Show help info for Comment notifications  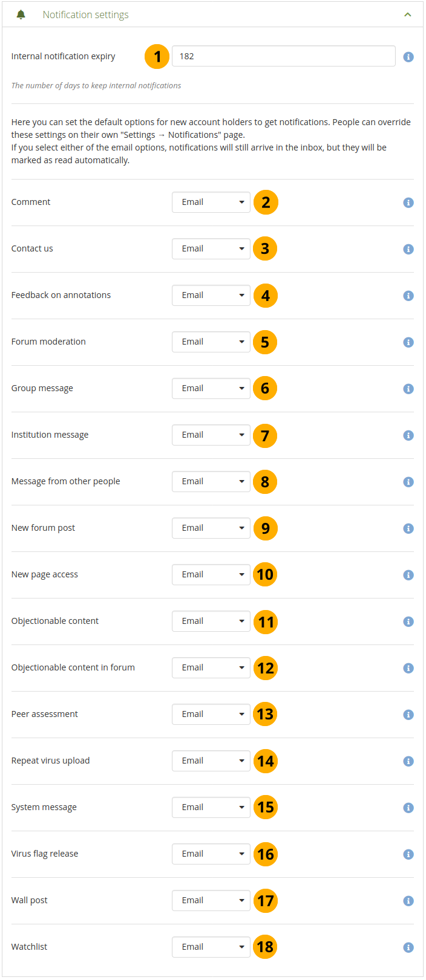coord(408,203)
